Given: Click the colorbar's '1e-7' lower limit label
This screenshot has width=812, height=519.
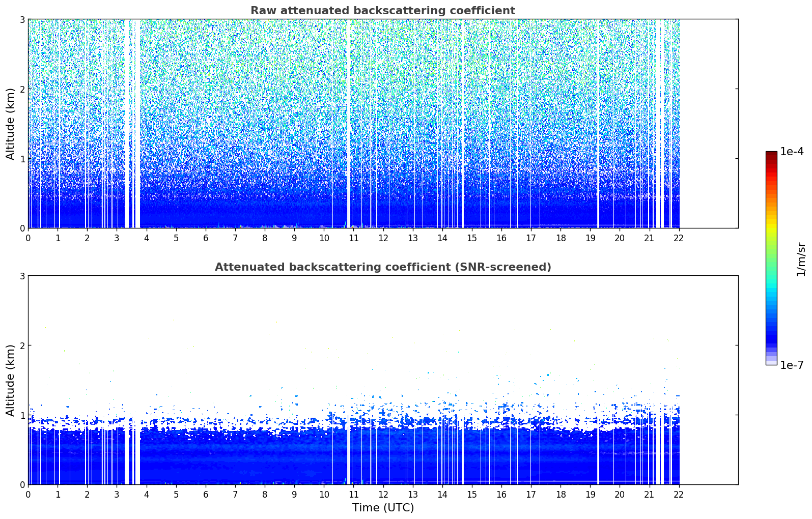Looking at the screenshot, I should pos(792,365).
